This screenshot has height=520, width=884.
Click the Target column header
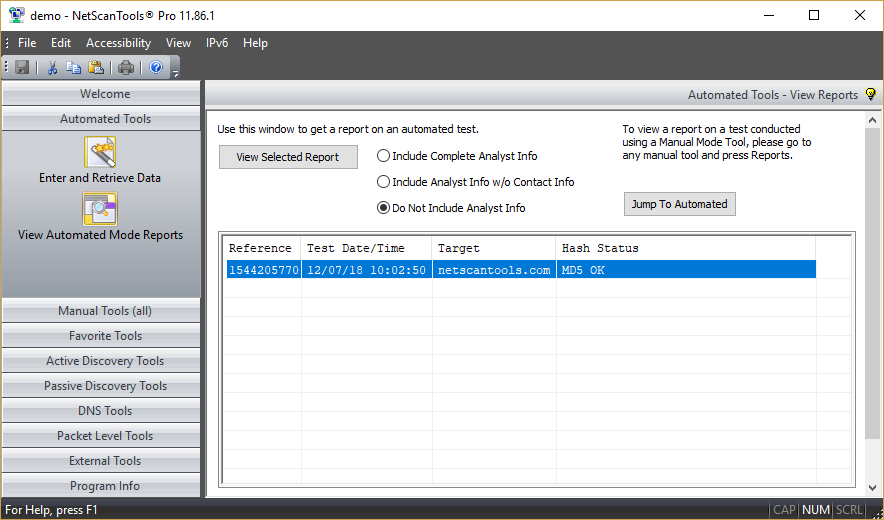click(x=494, y=248)
